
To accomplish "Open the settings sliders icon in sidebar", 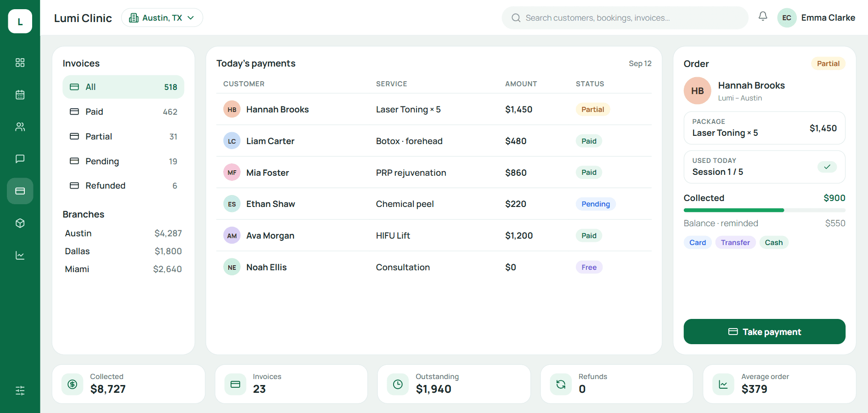I will (x=20, y=391).
